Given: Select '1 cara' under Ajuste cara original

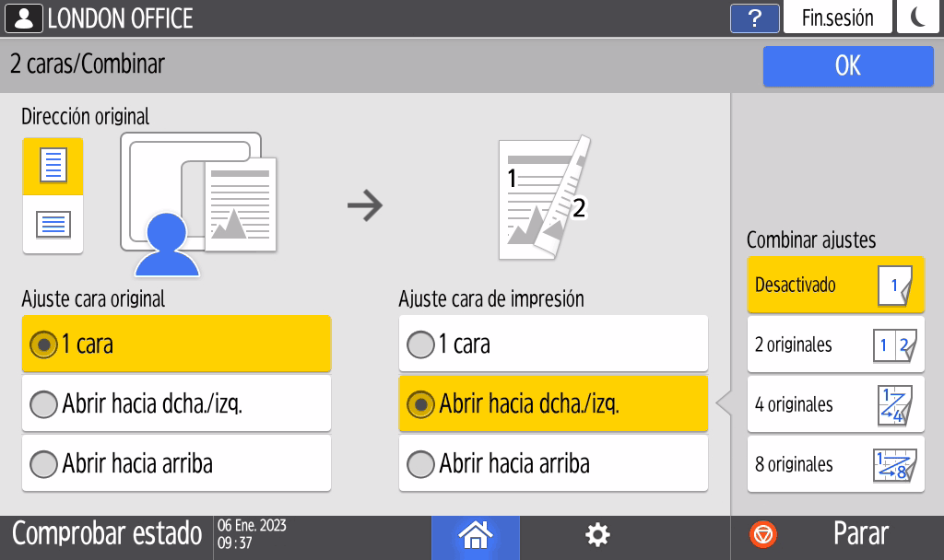Looking at the screenshot, I should (x=176, y=344).
